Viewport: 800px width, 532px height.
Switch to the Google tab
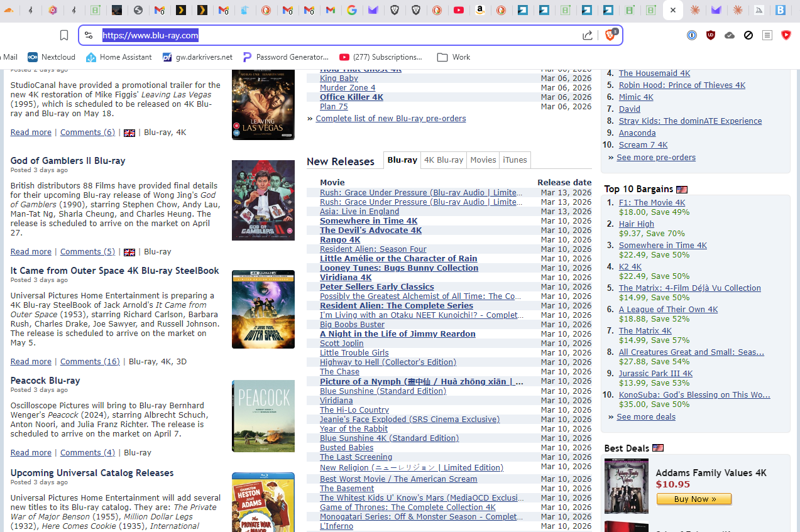[352, 10]
